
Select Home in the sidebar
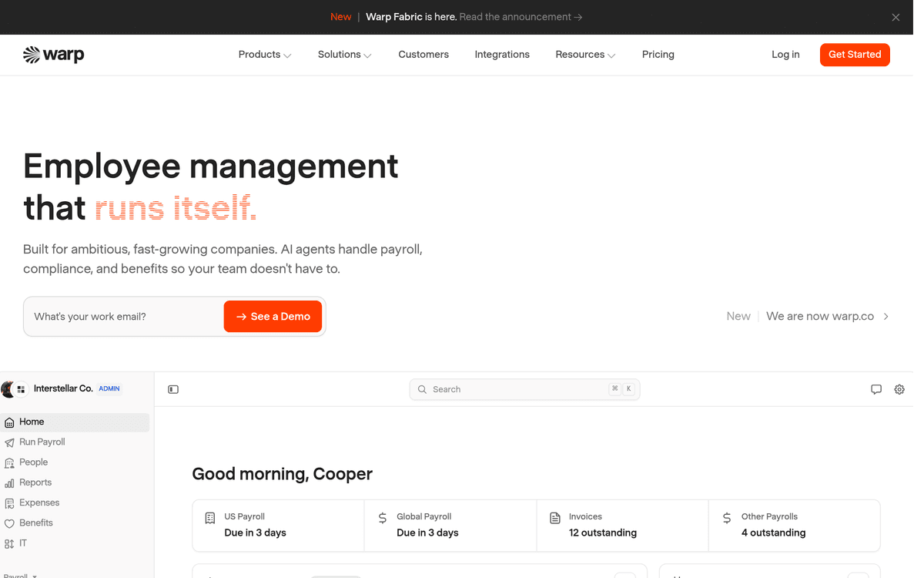pos(75,422)
